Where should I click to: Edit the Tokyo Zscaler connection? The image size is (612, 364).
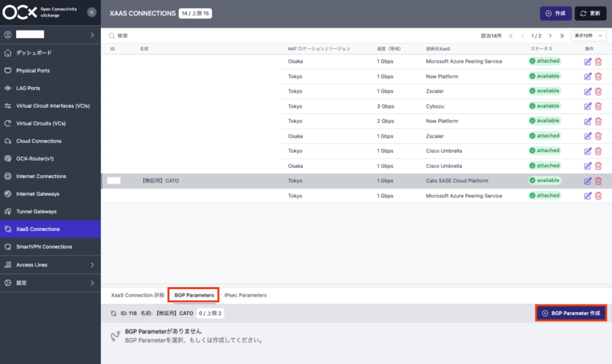[x=588, y=91]
